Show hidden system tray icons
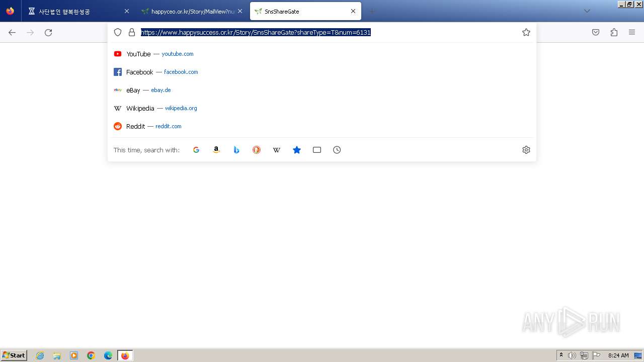The image size is (644, 362). pyautogui.click(x=561, y=355)
